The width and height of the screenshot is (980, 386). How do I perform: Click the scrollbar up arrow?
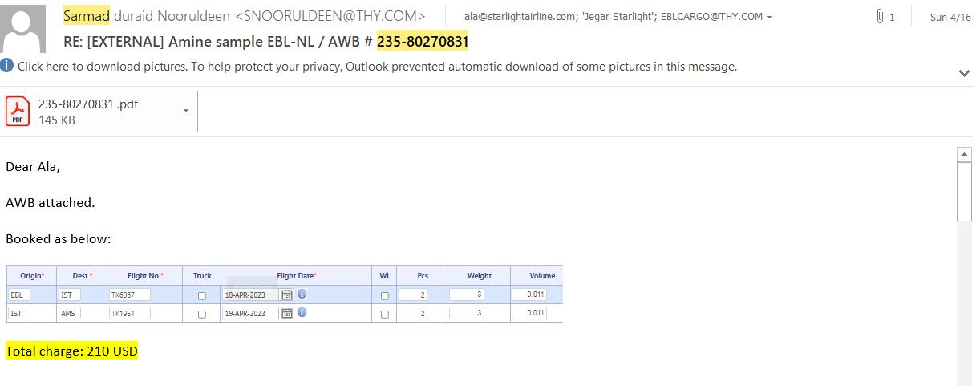[x=965, y=154]
